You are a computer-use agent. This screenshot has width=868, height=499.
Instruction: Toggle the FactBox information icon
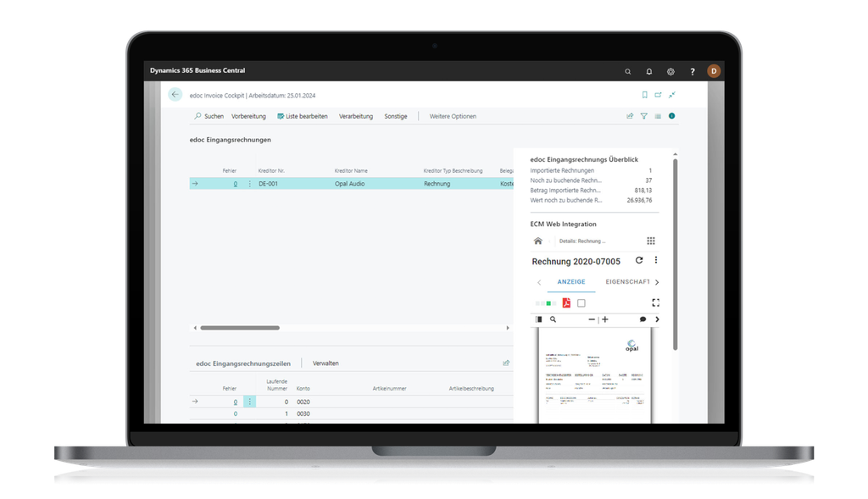671,116
